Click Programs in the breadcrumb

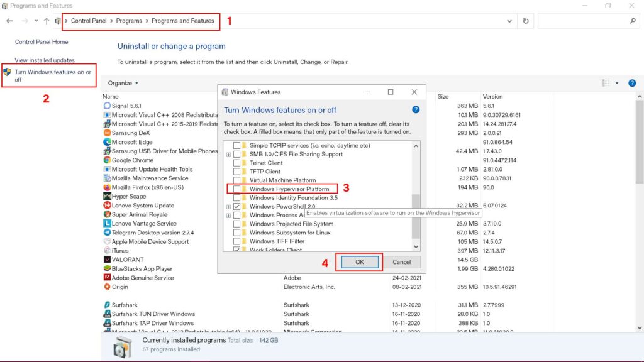[x=129, y=21]
